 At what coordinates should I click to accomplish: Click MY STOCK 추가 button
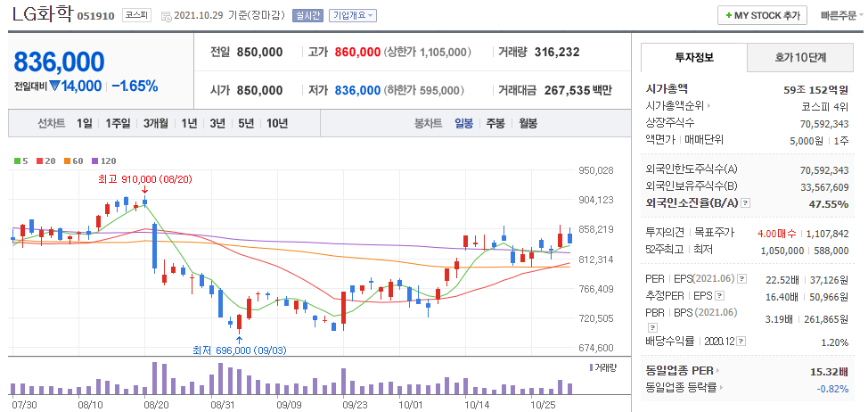pos(762,15)
